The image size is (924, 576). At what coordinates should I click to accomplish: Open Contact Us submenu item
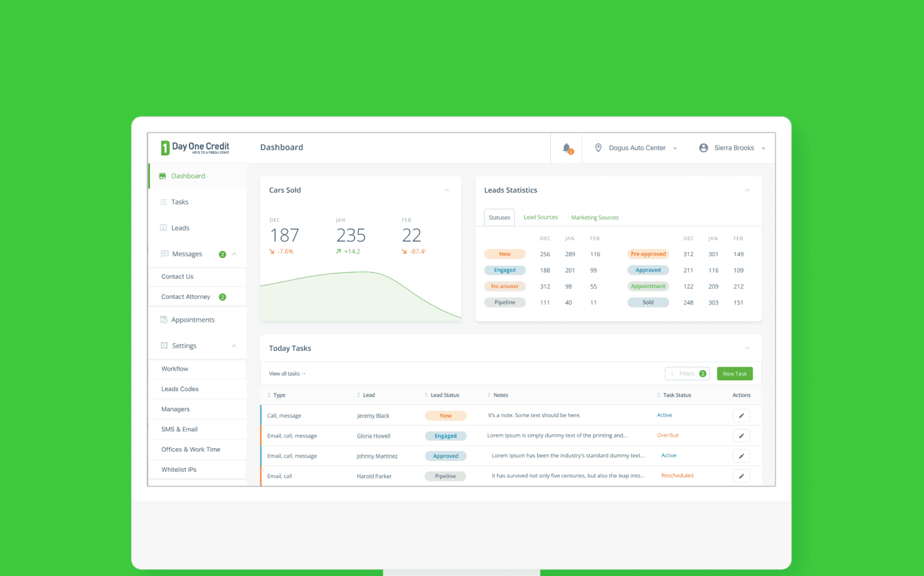pos(197,277)
